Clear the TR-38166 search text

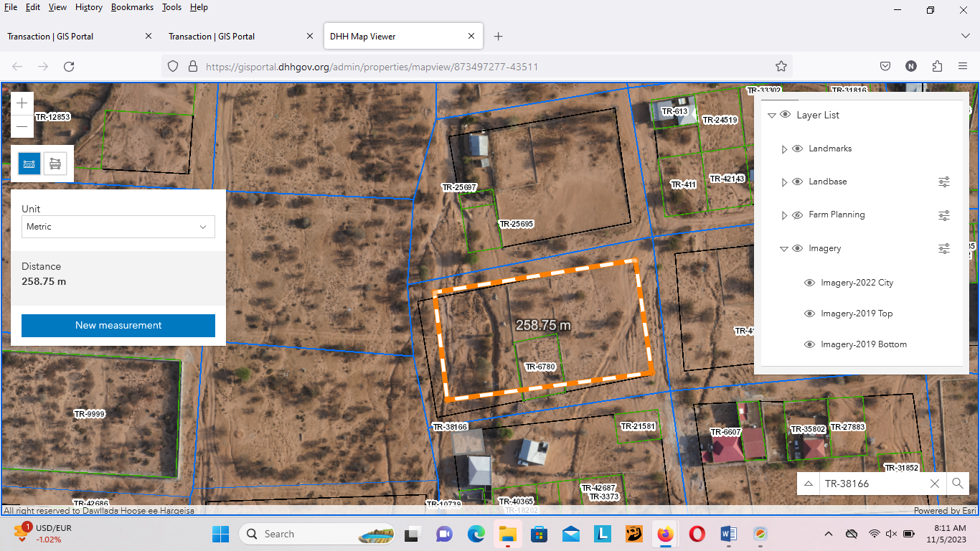click(x=935, y=484)
